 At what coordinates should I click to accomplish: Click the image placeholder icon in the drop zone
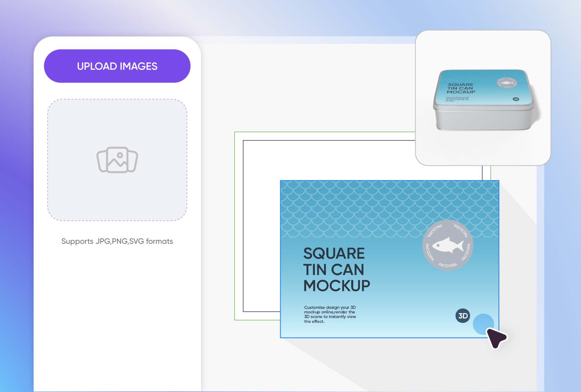(117, 160)
